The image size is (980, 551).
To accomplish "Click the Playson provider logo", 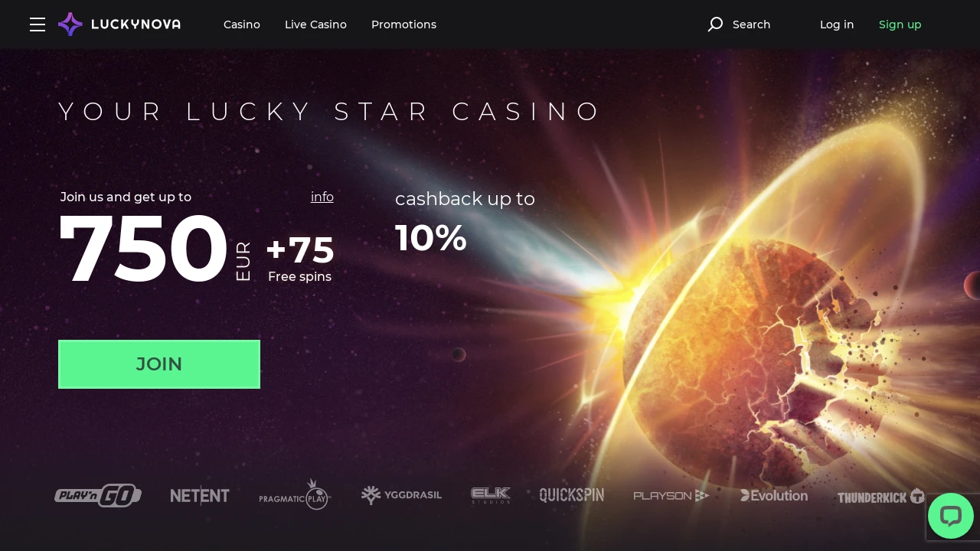I will (671, 496).
